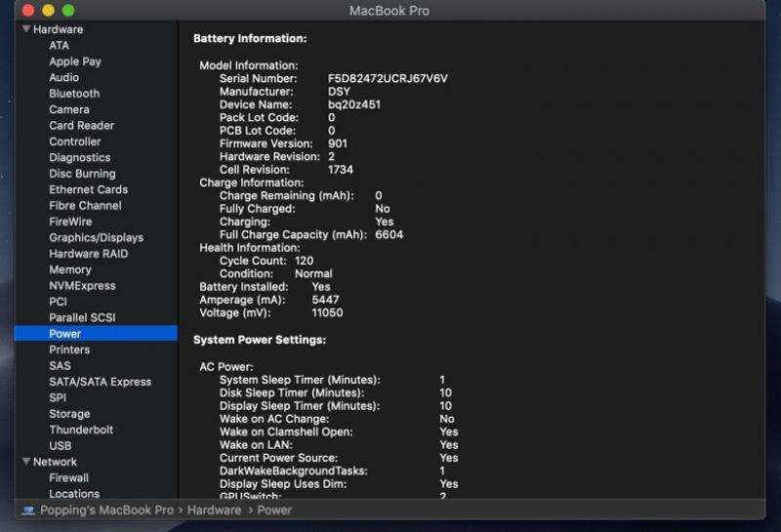
Task: Open the Bluetooth hardware entry
Action: 74,94
